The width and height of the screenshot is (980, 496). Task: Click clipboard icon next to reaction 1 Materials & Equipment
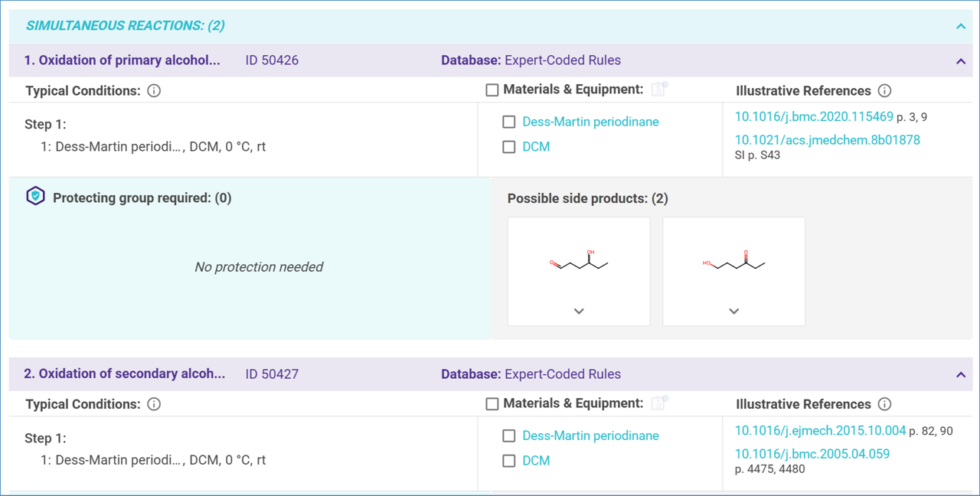click(x=658, y=90)
